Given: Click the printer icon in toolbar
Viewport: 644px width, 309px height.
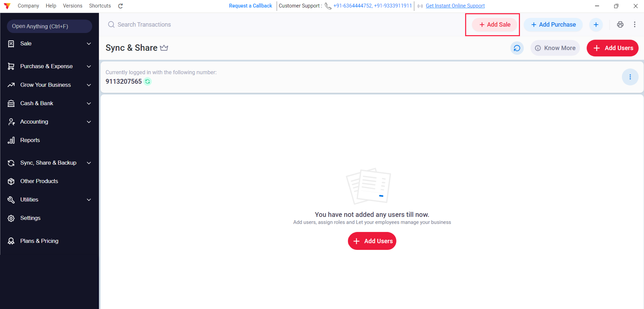Looking at the screenshot, I should click(x=620, y=24).
